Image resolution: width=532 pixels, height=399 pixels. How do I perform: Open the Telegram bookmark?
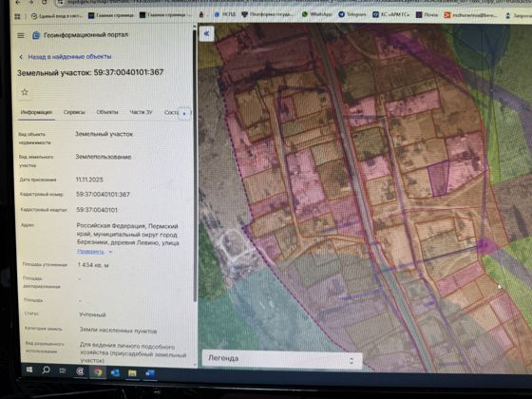352,14
